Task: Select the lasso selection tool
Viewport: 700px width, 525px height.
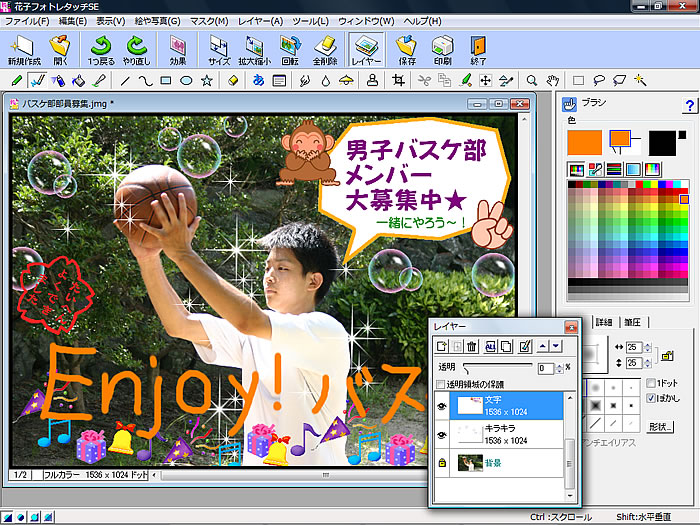Action: pos(599,81)
